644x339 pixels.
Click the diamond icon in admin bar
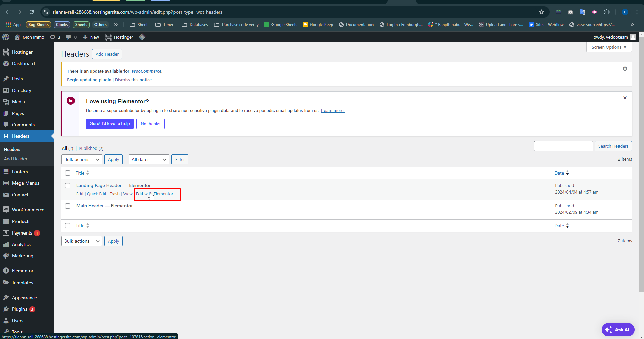click(142, 37)
